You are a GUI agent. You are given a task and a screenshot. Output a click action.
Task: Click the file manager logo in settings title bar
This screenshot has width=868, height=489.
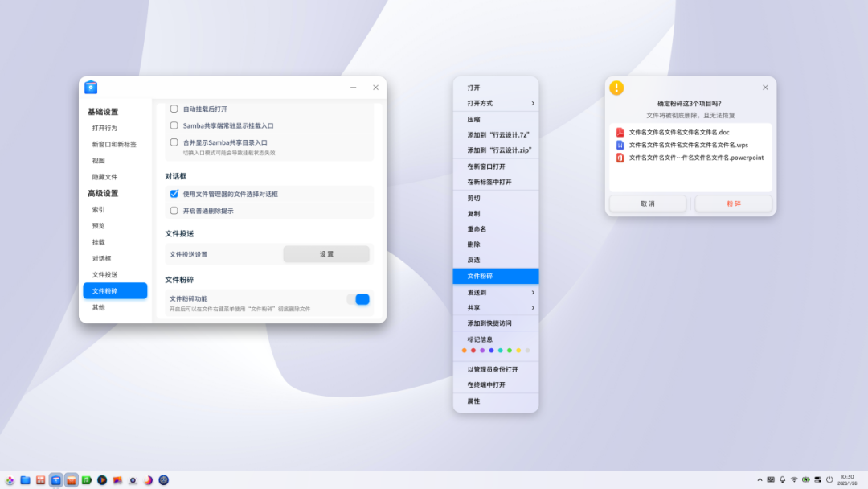coord(91,88)
